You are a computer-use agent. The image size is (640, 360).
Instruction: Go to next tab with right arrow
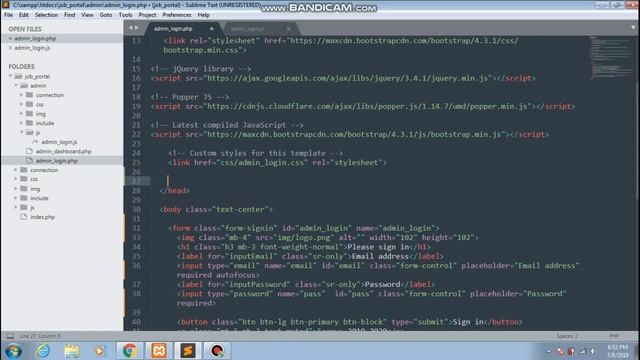137,28
